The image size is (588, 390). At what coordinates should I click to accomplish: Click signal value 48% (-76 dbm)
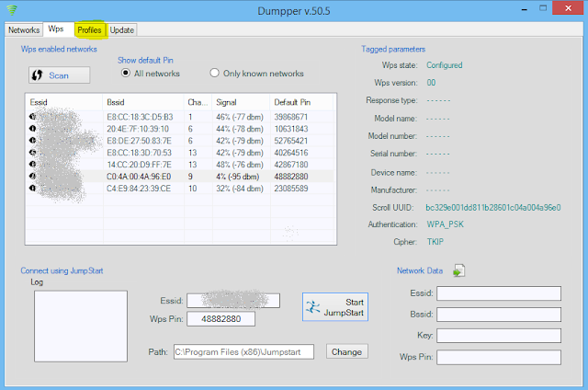click(x=240, y=165)
